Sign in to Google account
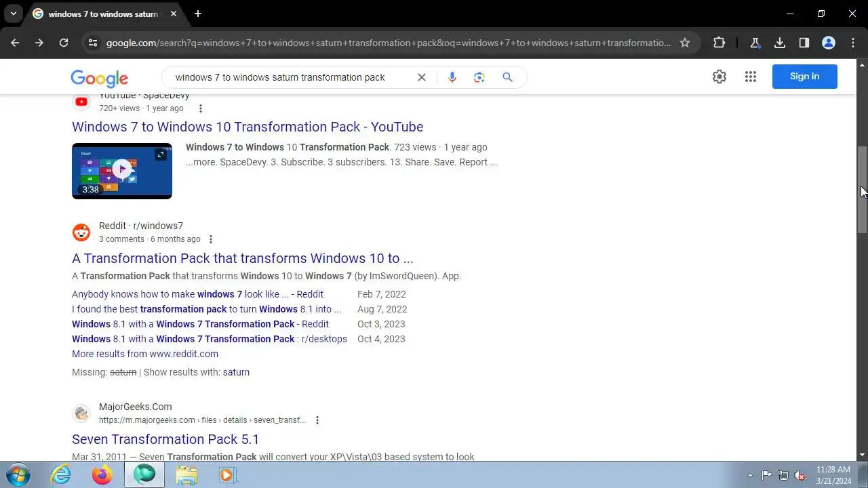This screenshot has width=868, height=488. [805, 77]
